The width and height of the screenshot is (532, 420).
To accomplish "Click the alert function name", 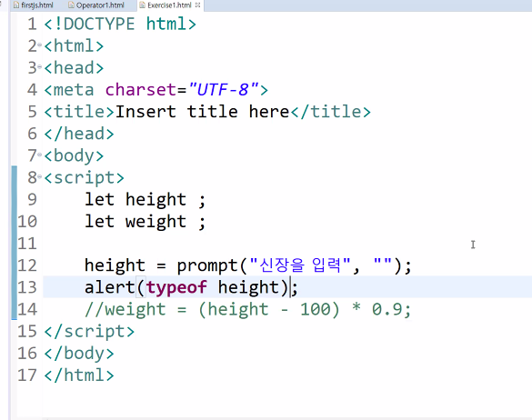I will [x=110, y=287].
